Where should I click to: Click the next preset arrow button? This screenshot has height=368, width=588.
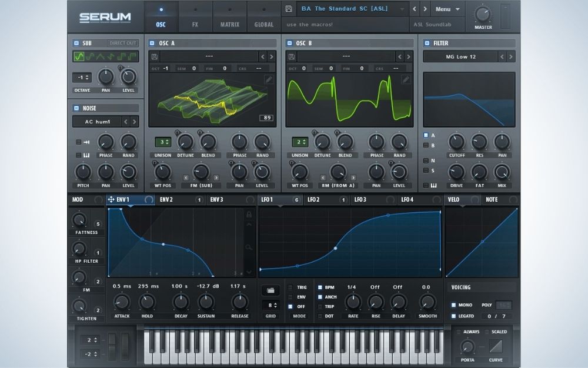click(425, 9)
